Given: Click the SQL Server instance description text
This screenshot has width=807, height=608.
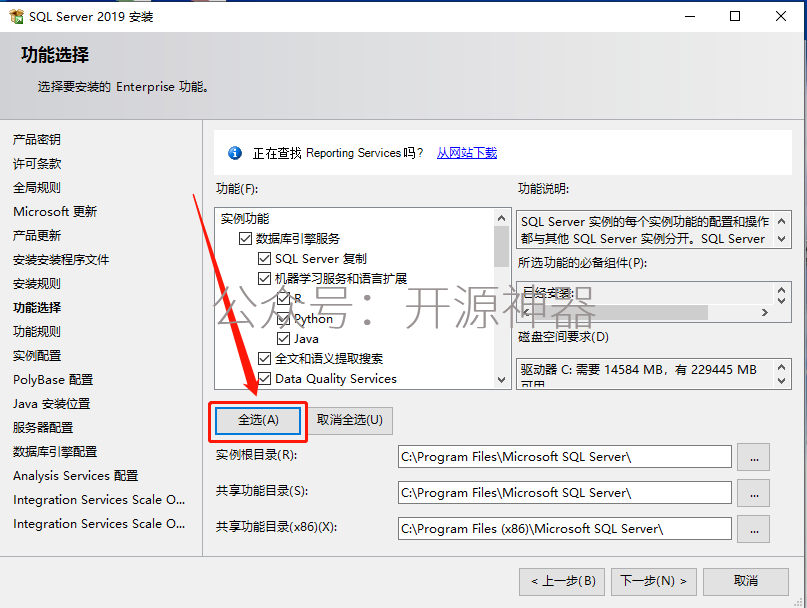Looking at the screenshot, I should click(644, 230).
